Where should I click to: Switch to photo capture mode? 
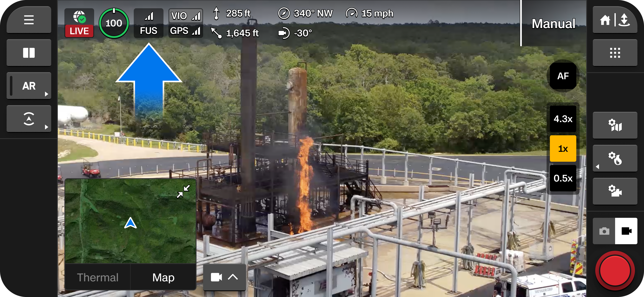click(604, 231)
